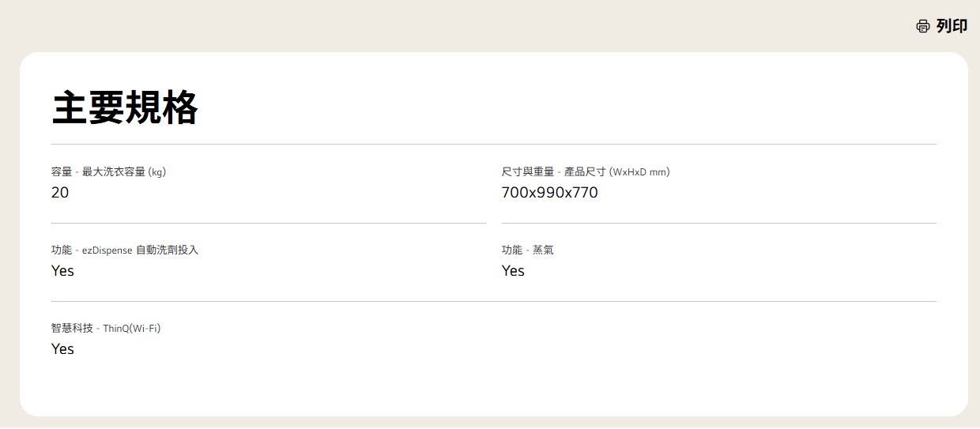
Task: Click the printer icon
Action: pyautogui.click(x=923, y=26)
